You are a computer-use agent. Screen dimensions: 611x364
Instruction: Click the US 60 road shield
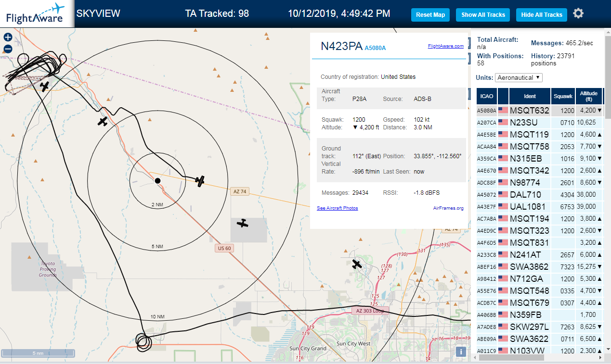(x=224, y=249)
